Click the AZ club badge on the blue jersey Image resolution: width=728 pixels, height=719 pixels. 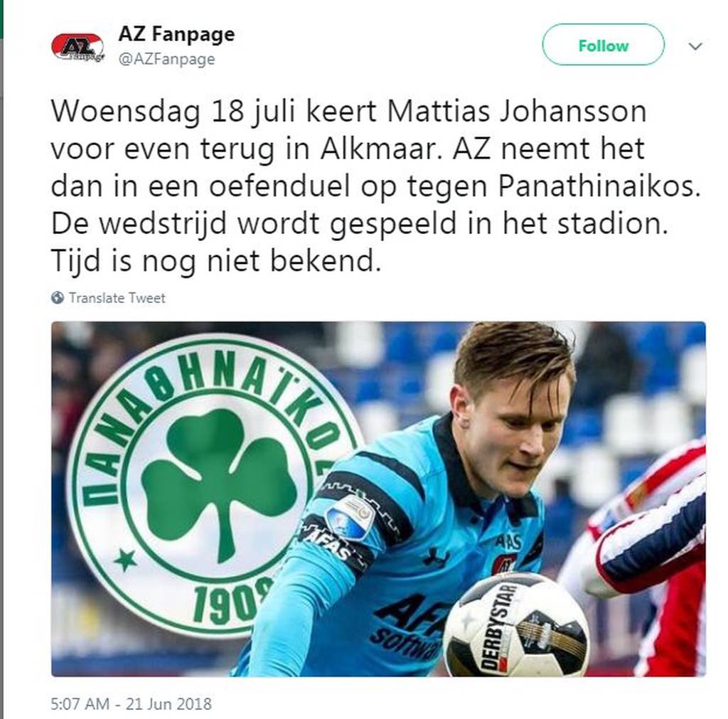tap(504, 563)
